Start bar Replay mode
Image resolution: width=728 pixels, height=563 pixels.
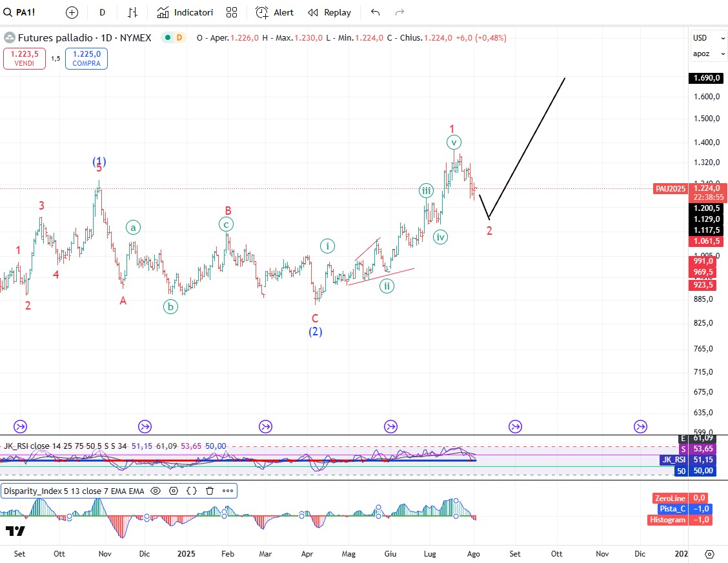click(x=329, y=12)
